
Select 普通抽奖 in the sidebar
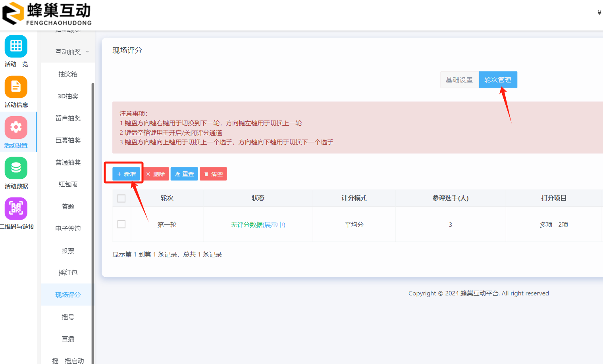pyautogui.click(x=68, y=163)
